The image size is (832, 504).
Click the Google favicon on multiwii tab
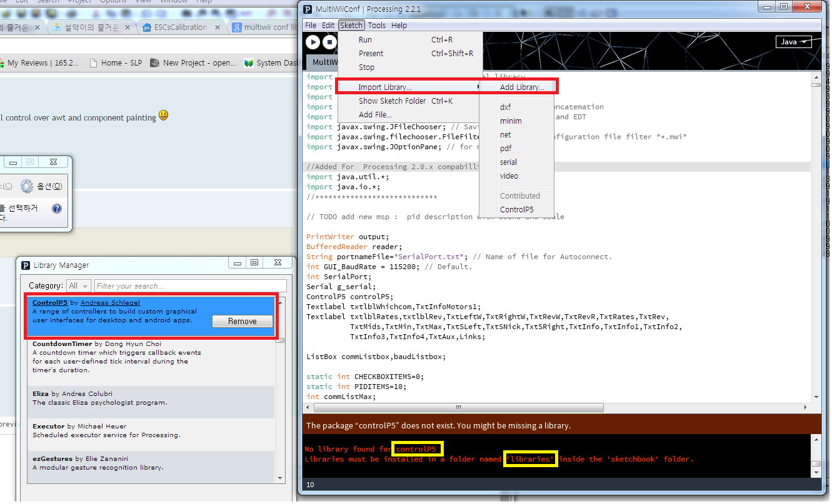click(238, 27)
